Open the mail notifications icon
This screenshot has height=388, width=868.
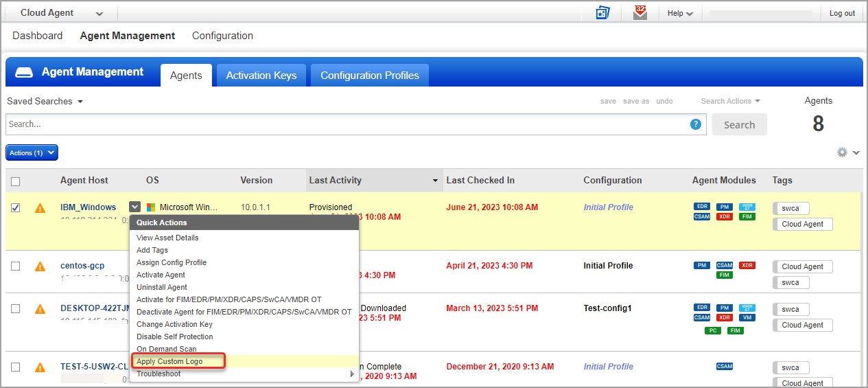[640, 13]
